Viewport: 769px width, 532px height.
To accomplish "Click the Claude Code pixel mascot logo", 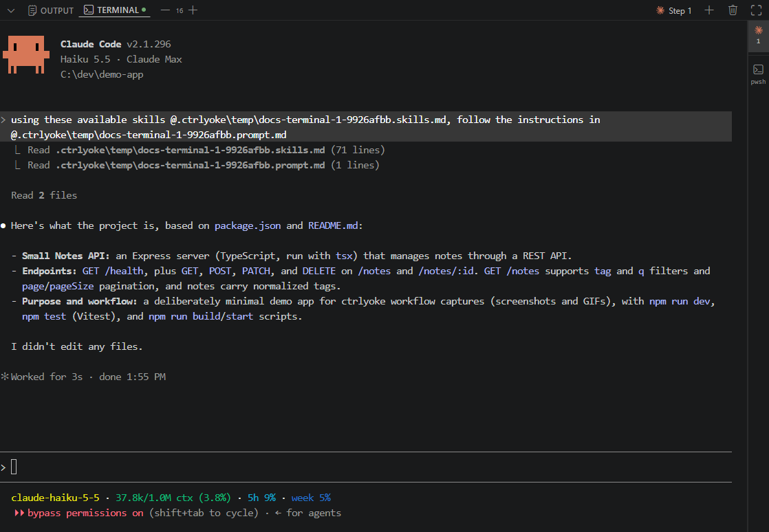I will [x=26, y=54].
